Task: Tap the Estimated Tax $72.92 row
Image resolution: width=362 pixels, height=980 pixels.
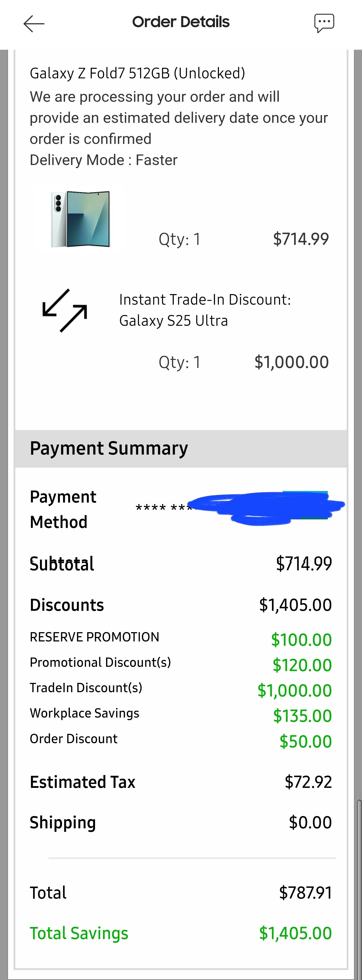Action: 181,782
